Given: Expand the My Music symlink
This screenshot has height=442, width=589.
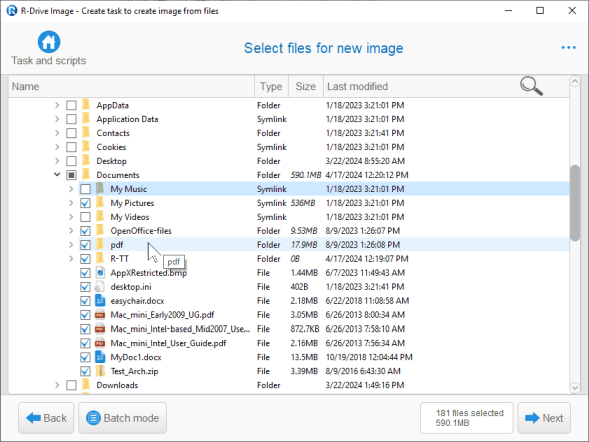Looking at the screenshot, I should 71,189.
